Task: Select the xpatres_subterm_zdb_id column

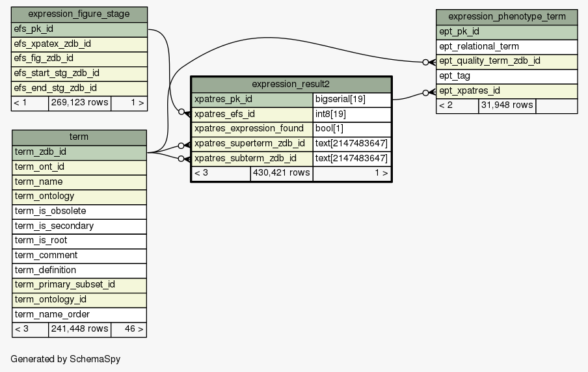Action: click(252, 158)
